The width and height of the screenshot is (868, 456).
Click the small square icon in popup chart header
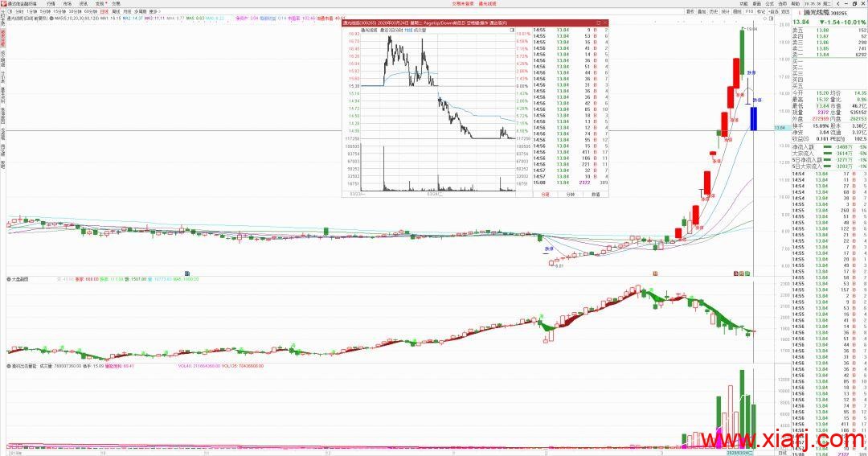(x=512, y=31)
